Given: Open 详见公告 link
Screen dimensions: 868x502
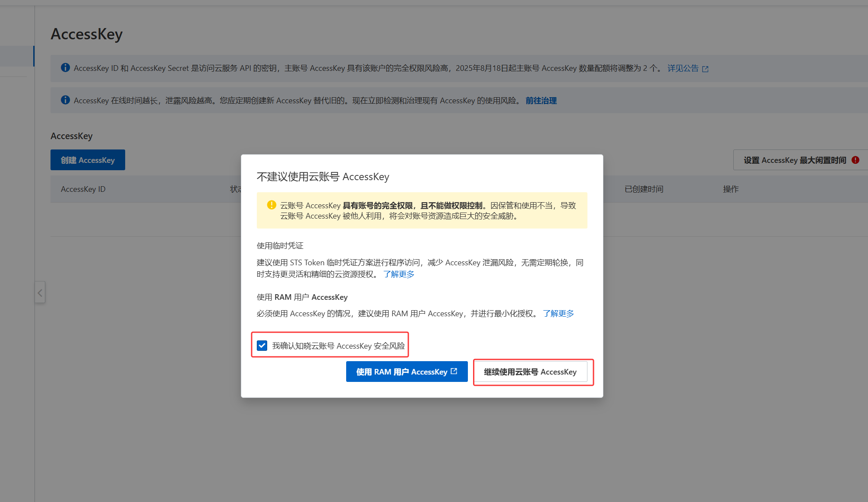Looking at the screenshot, I should (x=683, y=68).
